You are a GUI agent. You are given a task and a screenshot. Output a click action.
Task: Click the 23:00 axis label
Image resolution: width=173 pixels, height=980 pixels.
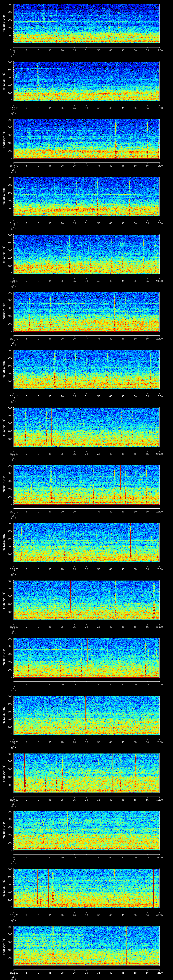pos(159,396)
